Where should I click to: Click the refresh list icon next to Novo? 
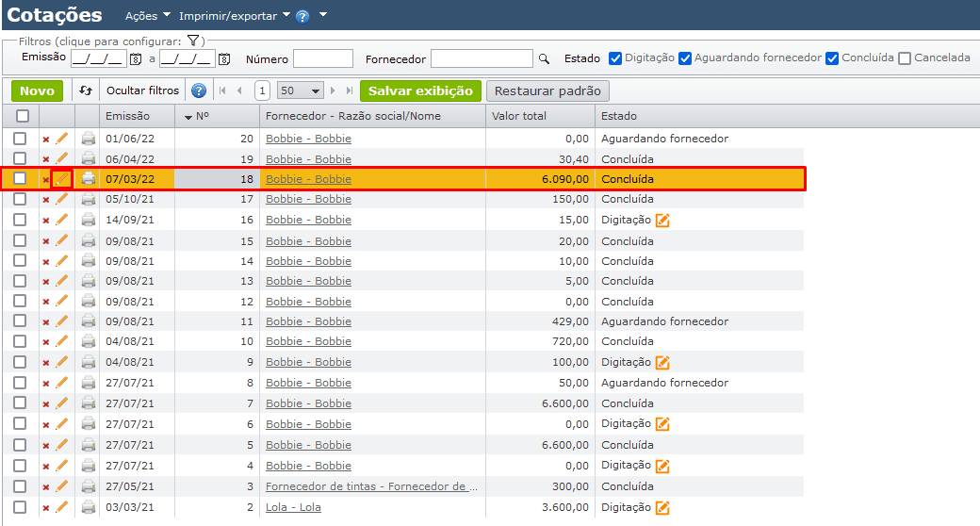86,90
